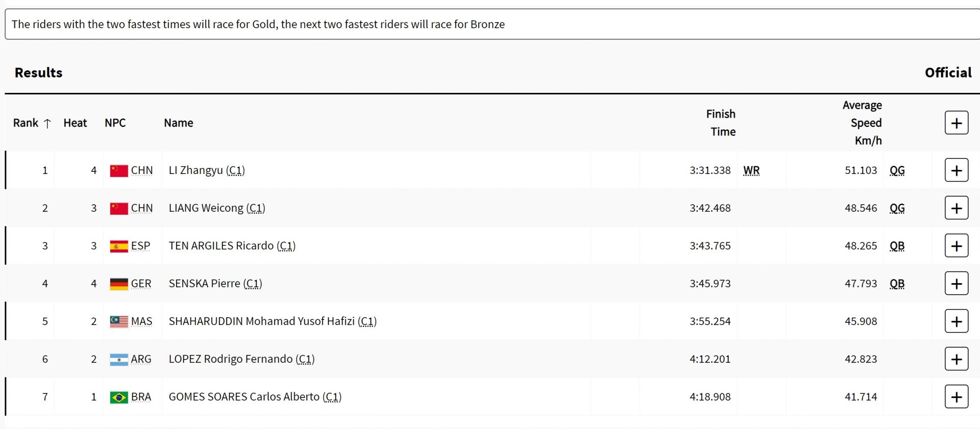Expand LI Zhangyu result details

957,170
